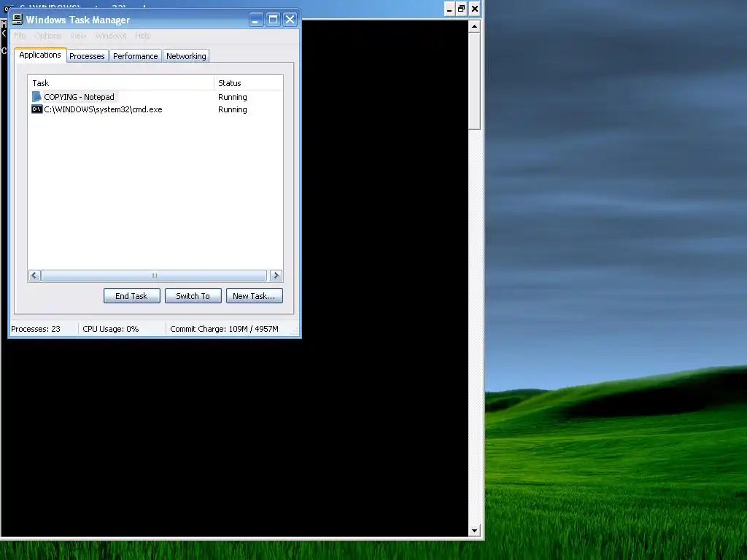
Task: Open the Help menu in Task Manager
Action: [142, 36]
